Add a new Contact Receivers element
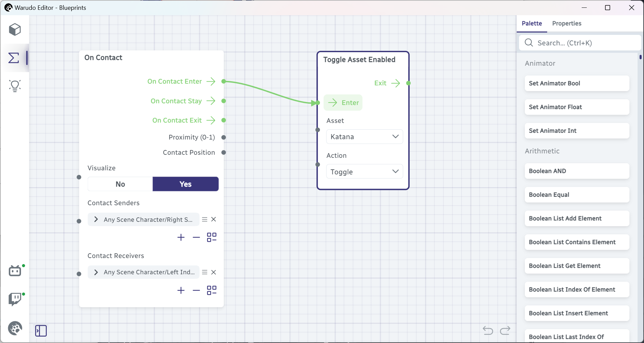The image size is (644, 343). click(x=181, y=291)
